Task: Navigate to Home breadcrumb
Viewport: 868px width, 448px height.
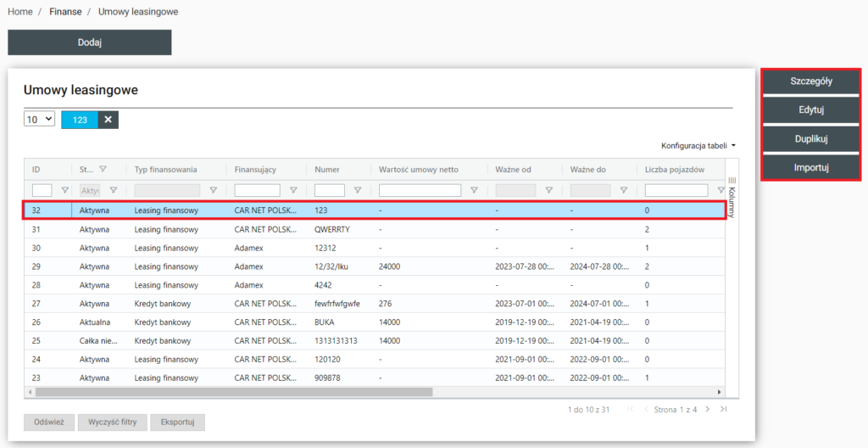Action: [20, 12]
